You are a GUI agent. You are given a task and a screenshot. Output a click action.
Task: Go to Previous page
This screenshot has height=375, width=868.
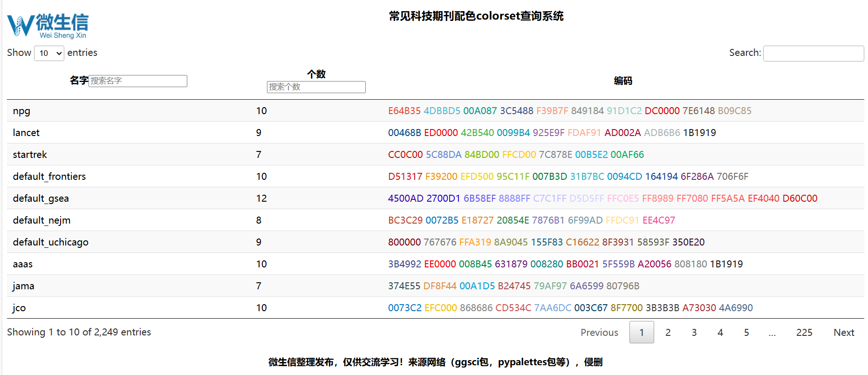599,333
